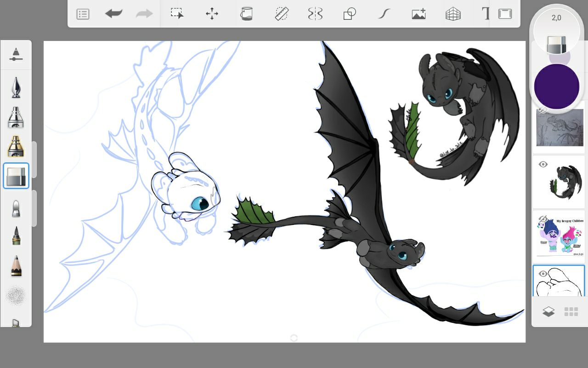Toggle the fullscreen UI button
588x368 pixels.
tap(505, 14)
